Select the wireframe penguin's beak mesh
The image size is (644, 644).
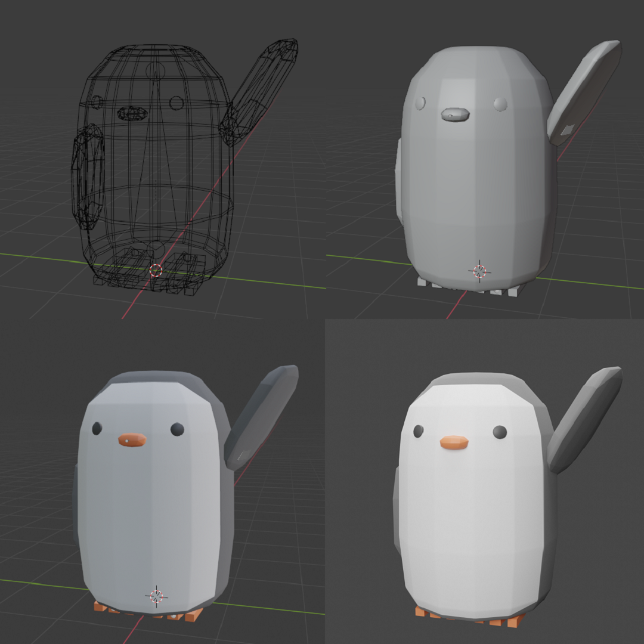point(132,112)
